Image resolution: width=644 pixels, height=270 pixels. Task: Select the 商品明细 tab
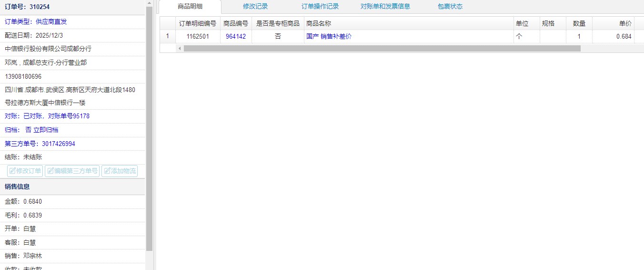(x=190, y=7)
